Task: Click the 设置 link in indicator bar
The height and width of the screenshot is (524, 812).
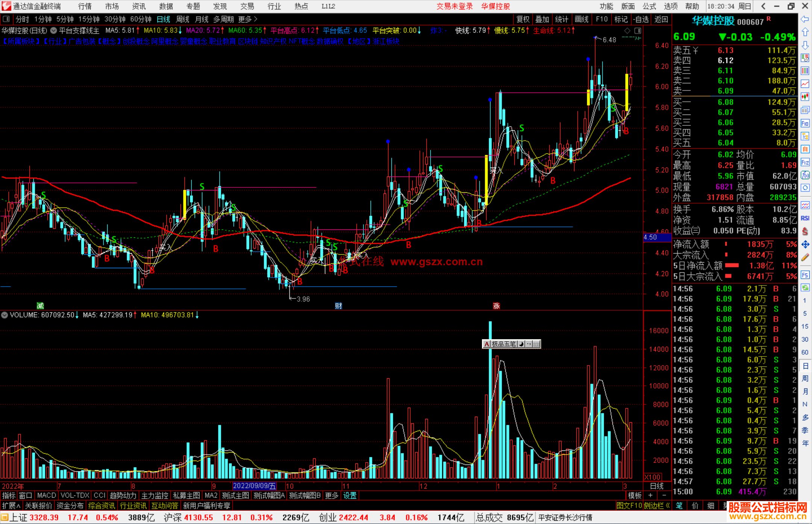Action: (x=350, y=495)
